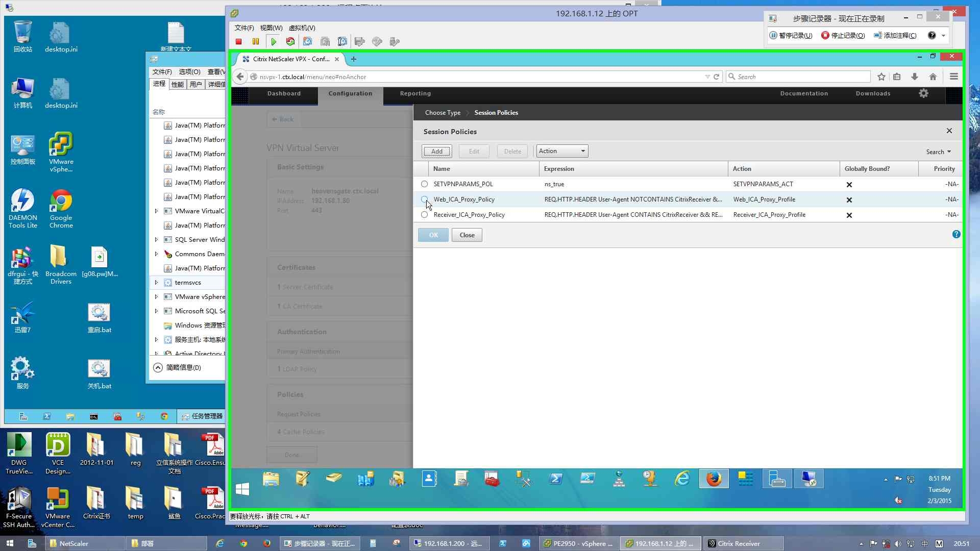
Task: Click the Recorder help question icon
Action: point(932,35)
